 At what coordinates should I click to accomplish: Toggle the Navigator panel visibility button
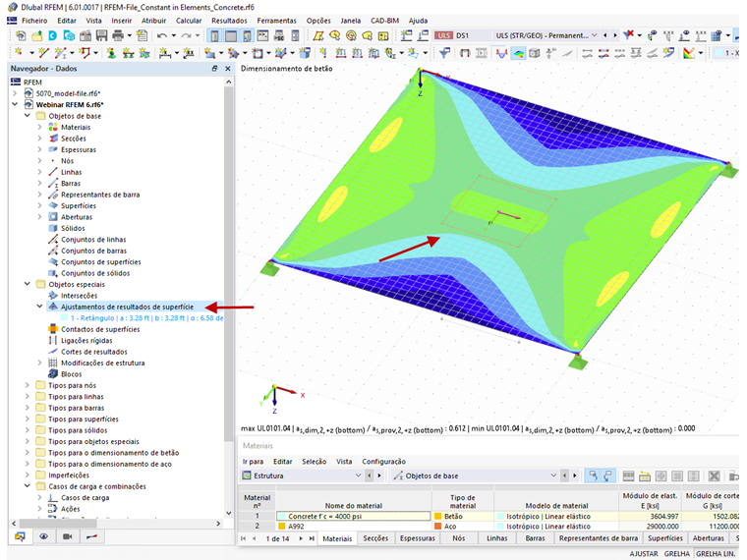pyautogui.click(x=215, y=35)
